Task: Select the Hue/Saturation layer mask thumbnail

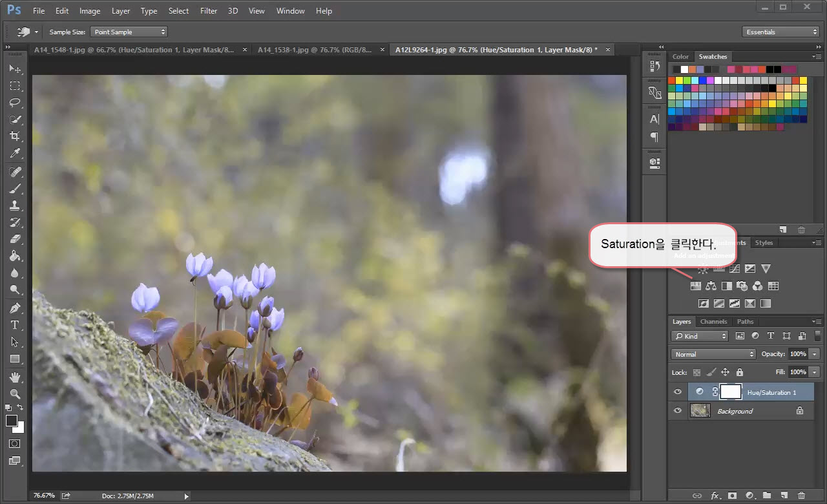Action: 730,392
